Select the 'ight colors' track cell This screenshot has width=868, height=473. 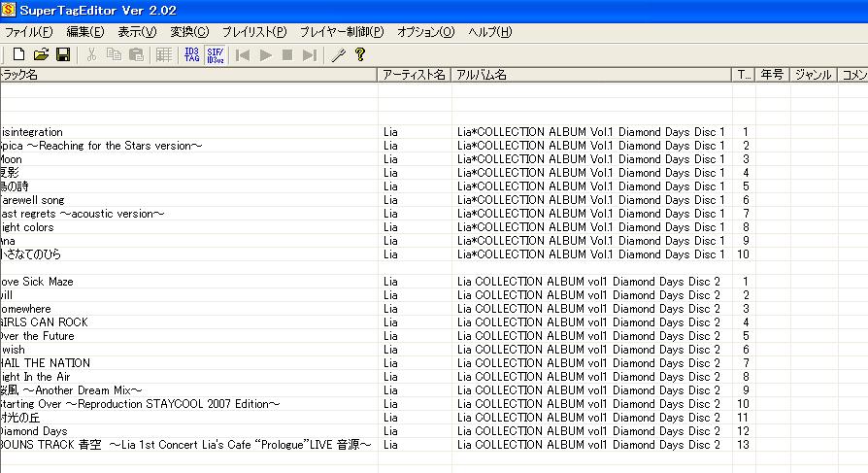coord(188,227)
